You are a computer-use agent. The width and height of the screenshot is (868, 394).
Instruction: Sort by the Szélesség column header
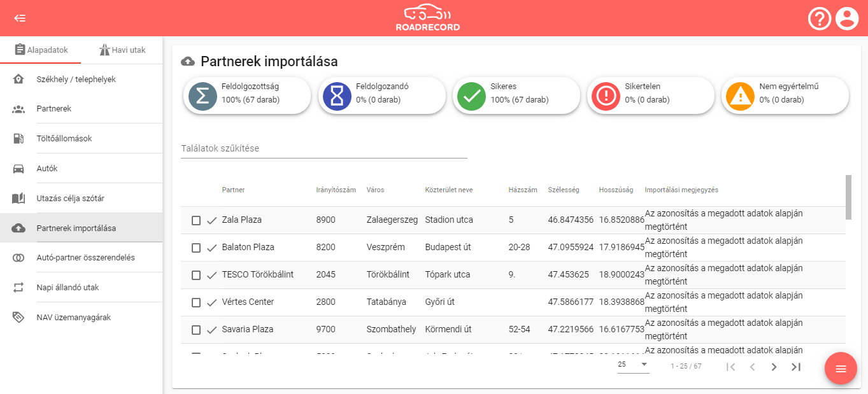[564, 190]
